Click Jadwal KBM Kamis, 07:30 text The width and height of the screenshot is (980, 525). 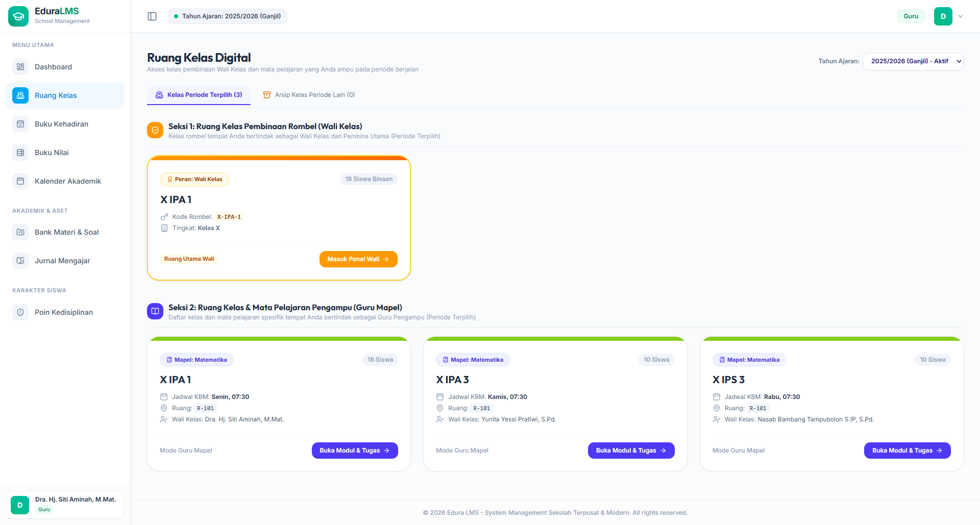click(x=488, y=397)
